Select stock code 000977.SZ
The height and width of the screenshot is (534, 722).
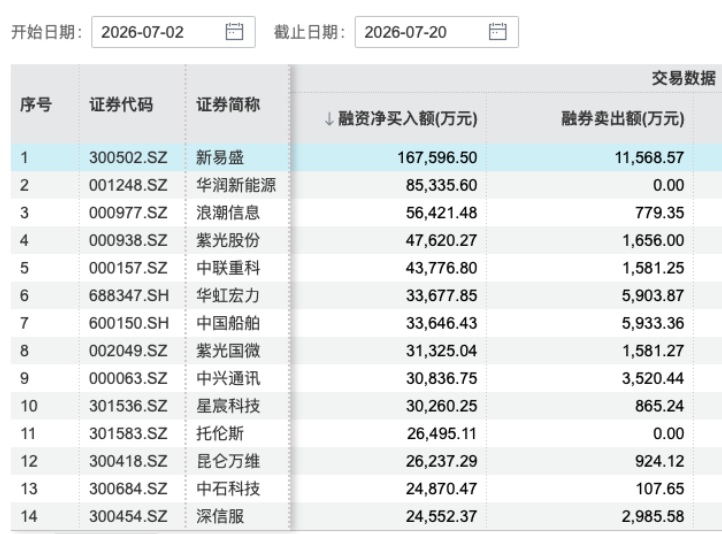coord(128,213)
